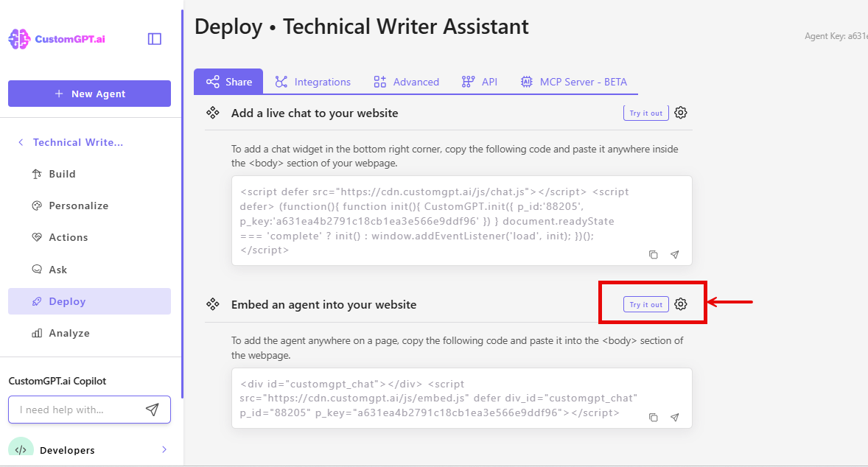Click the Analyze bar chart icon
Image resolution: width=868 pixels, height=467 pixels.
(37, 333)
